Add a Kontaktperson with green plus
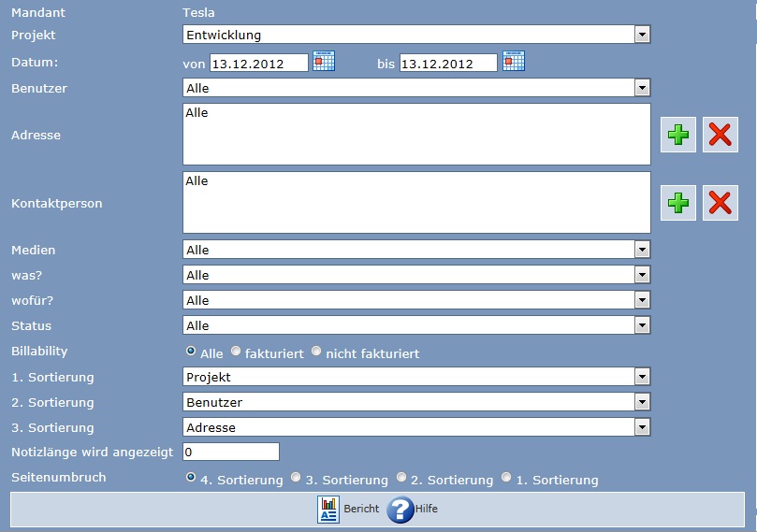 coord(678,203)
